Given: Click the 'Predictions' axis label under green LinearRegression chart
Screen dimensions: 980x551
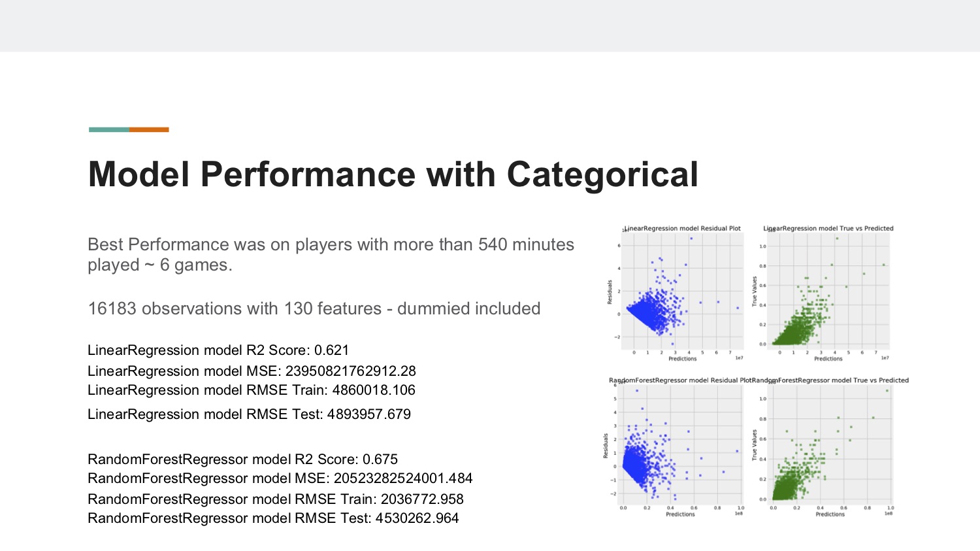Looking at the screenshot, I should point(828,359).
